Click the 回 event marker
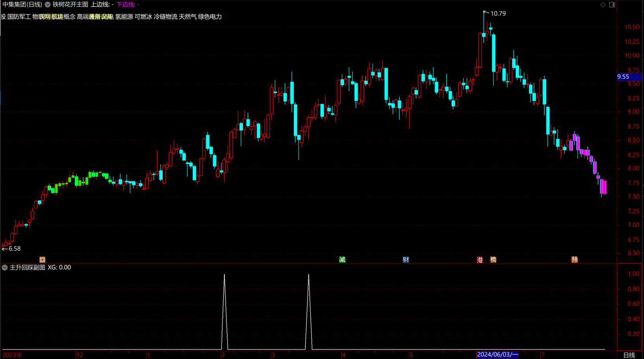This screenshot has width=644, height=359. click(x=42, y=260)
